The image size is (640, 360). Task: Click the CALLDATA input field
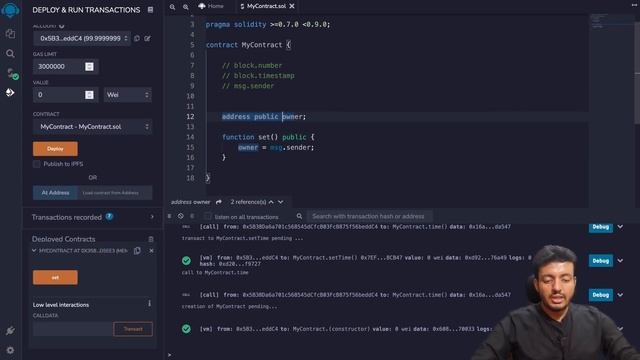[x=73, y=329]
